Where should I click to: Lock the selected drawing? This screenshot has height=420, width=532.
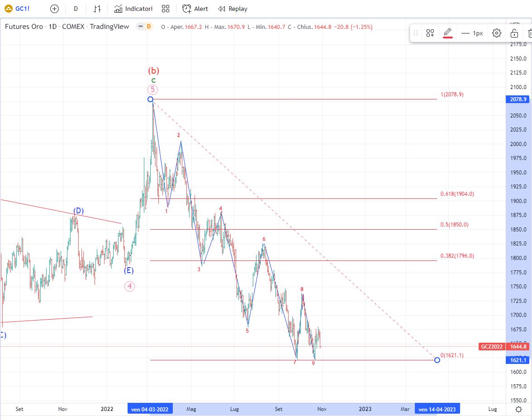click(x=514, y=33)
